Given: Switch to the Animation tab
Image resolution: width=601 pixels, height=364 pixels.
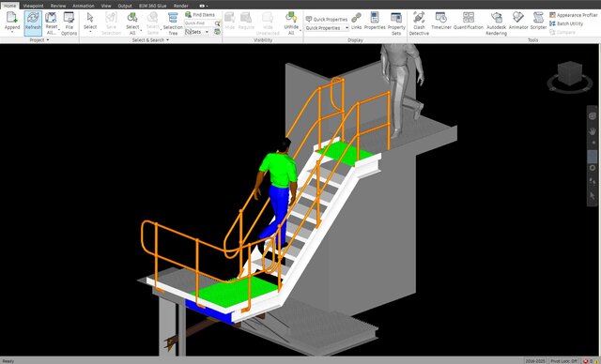Looking at the screenshot, I should tap(84, 6).
